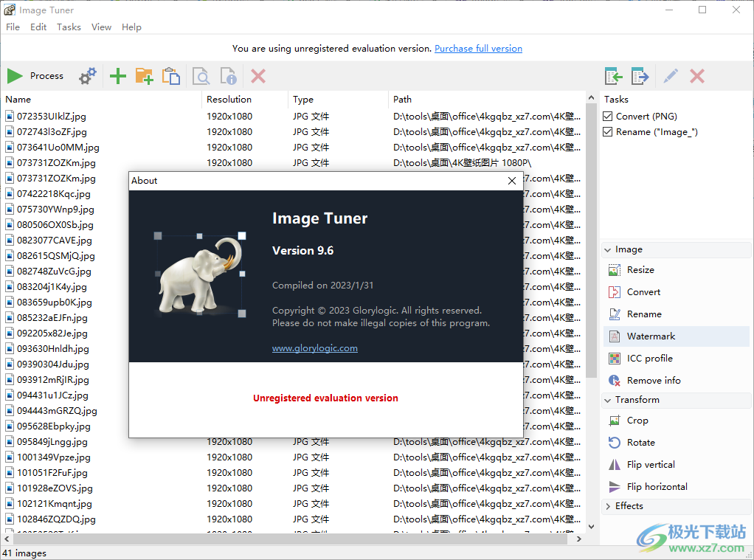Collapse the Transform task group
The width and height of the screenshot is (754, 560).
click(608, 401)
